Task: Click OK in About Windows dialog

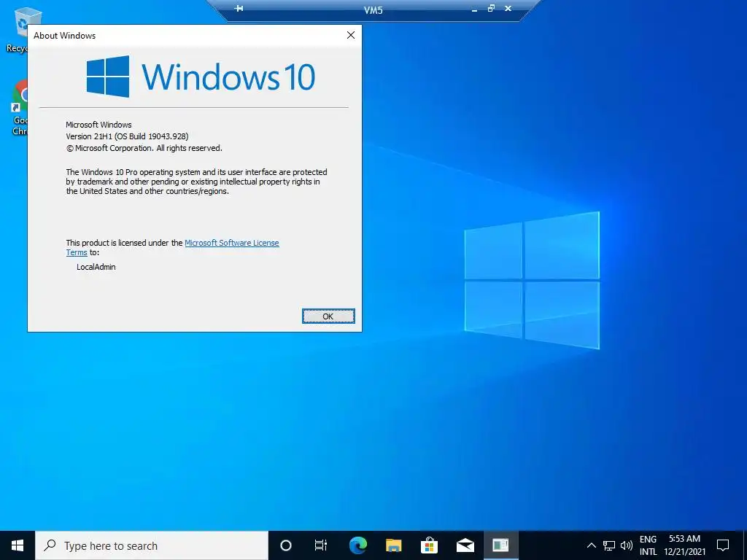Action: [x=328, y=316]
